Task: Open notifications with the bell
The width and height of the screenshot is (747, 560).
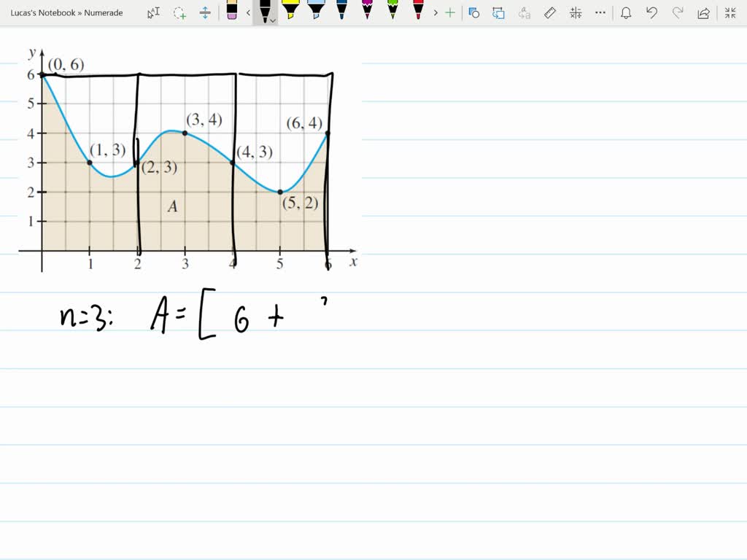Action: (627, 12)
